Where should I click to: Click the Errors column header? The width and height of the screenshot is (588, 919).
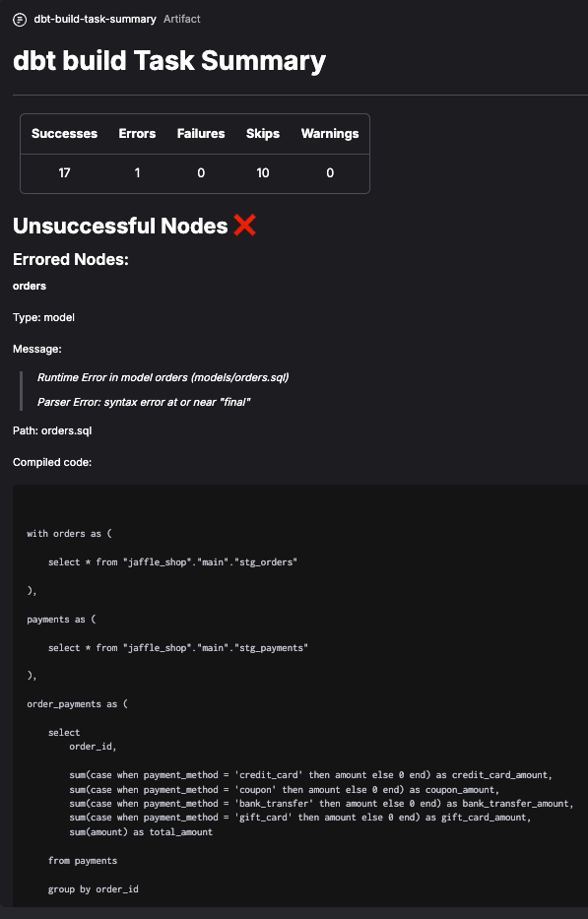[x=137, y=134]
